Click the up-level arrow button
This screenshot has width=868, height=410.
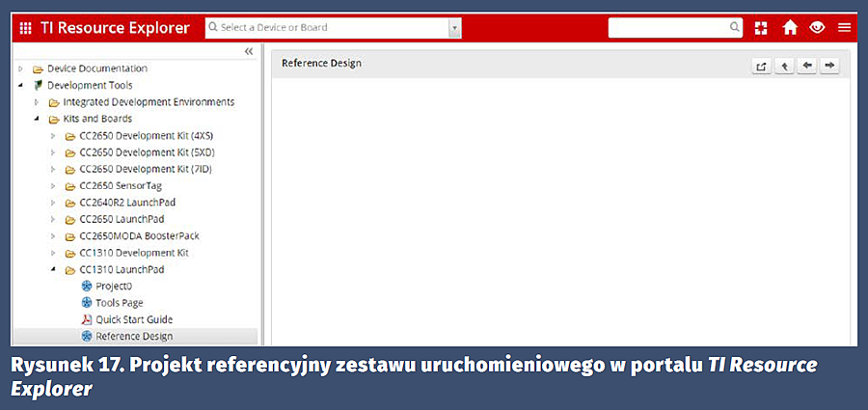[x=785, y=67]
